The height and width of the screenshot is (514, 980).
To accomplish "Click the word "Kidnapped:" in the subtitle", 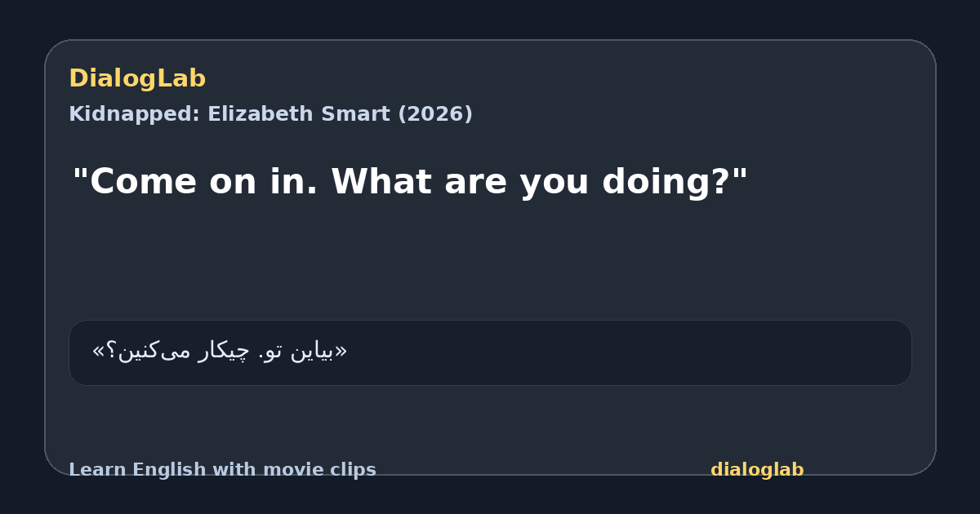I will pyautogui.click(x=131, y=114).
